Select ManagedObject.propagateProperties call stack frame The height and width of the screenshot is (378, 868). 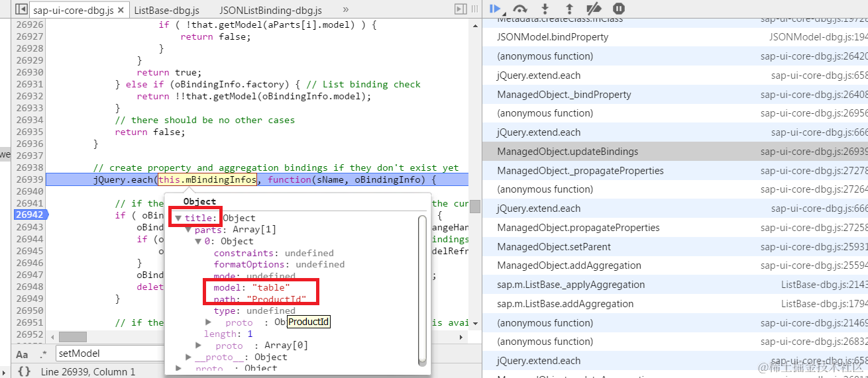click(675, 228)
